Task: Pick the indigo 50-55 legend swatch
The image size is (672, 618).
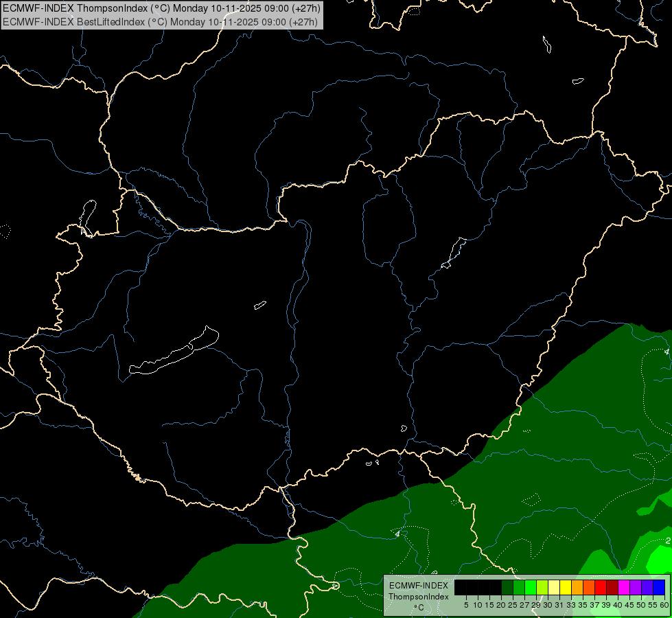Action: [647, 588]
